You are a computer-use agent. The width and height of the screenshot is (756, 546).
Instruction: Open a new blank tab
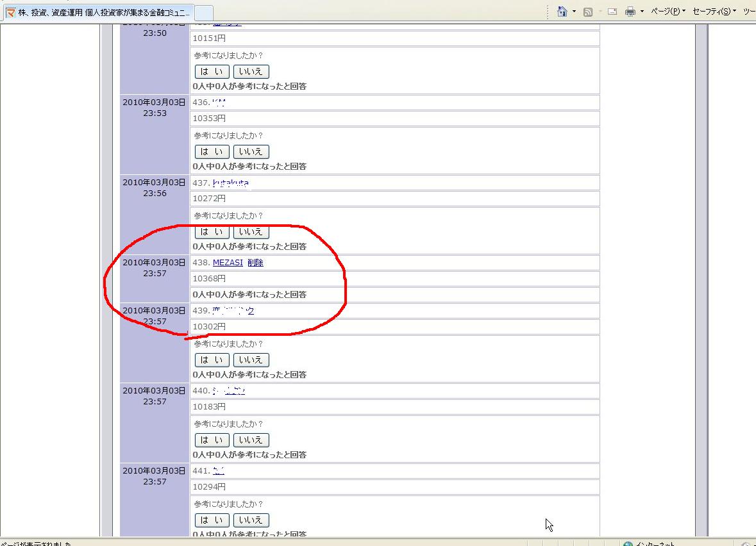[x=203, y=13]
